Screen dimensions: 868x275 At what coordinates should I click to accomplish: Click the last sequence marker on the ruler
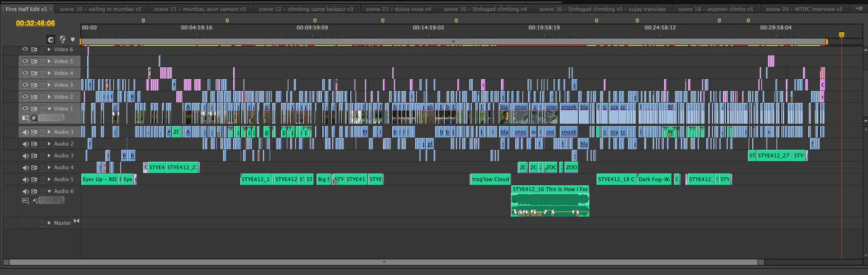(x=748, y=20)
